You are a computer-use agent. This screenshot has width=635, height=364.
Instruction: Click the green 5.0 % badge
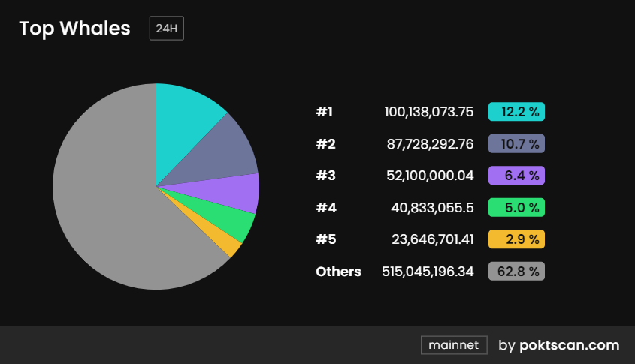click(x=516, y=207)
